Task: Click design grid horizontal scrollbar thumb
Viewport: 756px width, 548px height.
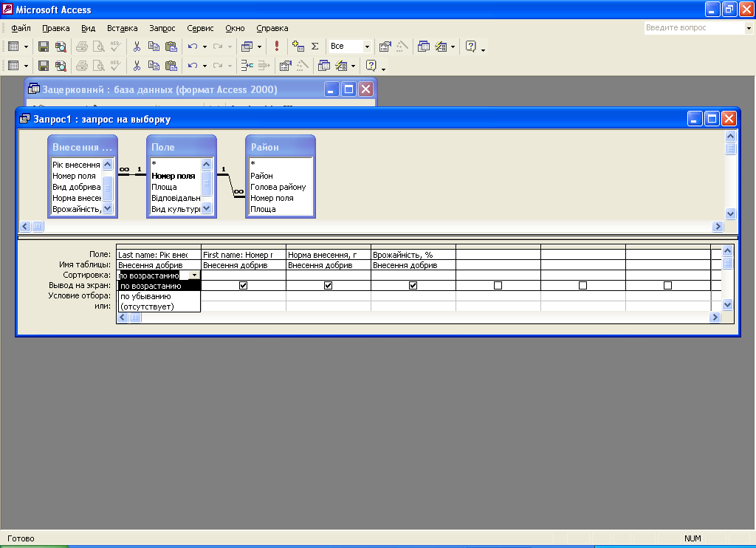Action: coord(136,317)
